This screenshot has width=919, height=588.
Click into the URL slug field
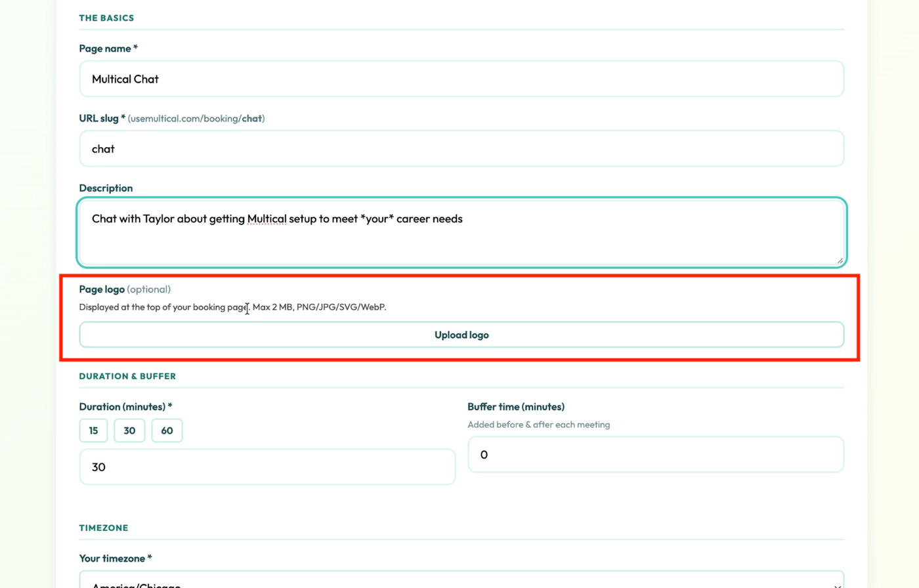461,149
